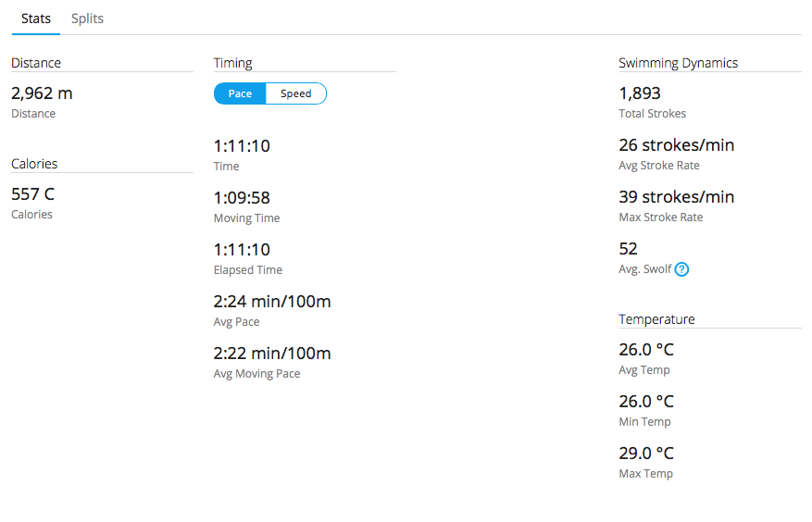Switch timing display to Speed
The width and height of the screenshot is (812, 522).
click(x=295, y=93)
